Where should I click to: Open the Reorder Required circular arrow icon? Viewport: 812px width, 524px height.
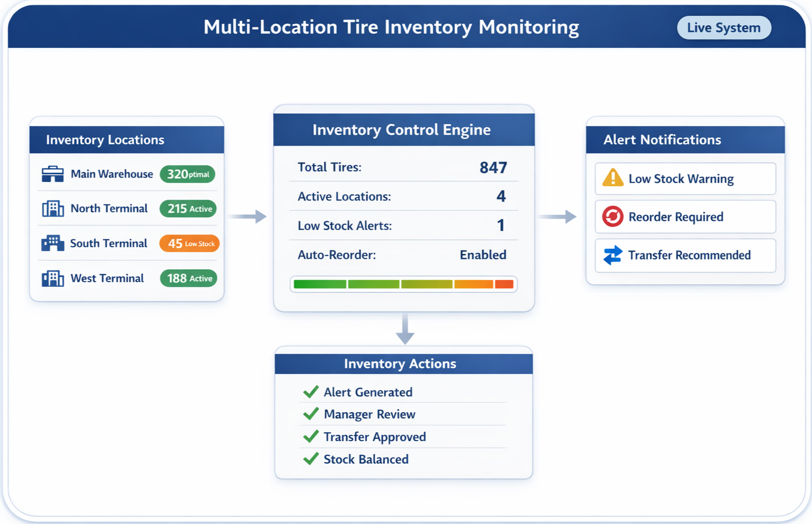pyautogui.click(x=612, y=216)
